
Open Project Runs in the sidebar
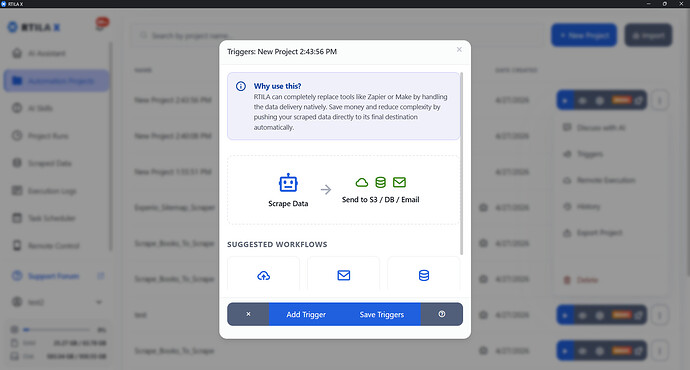tap(56, 136)
